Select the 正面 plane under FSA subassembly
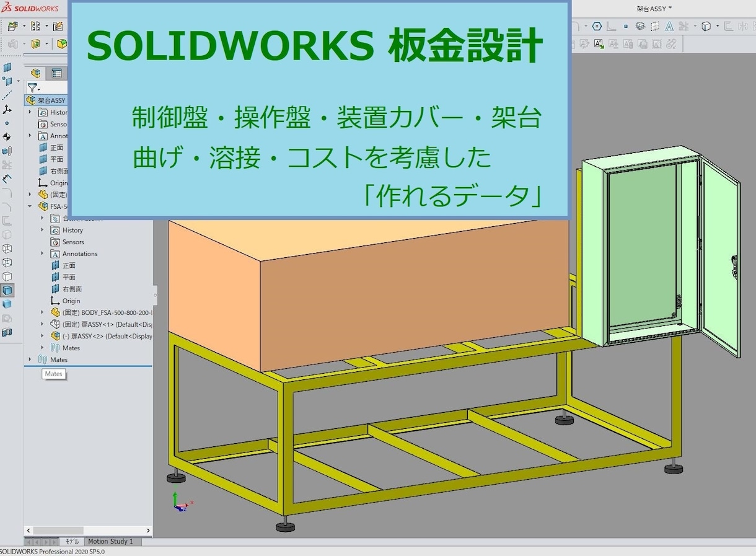 (63, 265)
